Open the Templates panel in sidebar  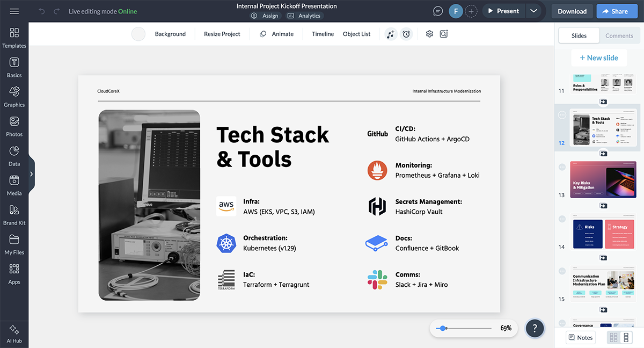point(14,38)
